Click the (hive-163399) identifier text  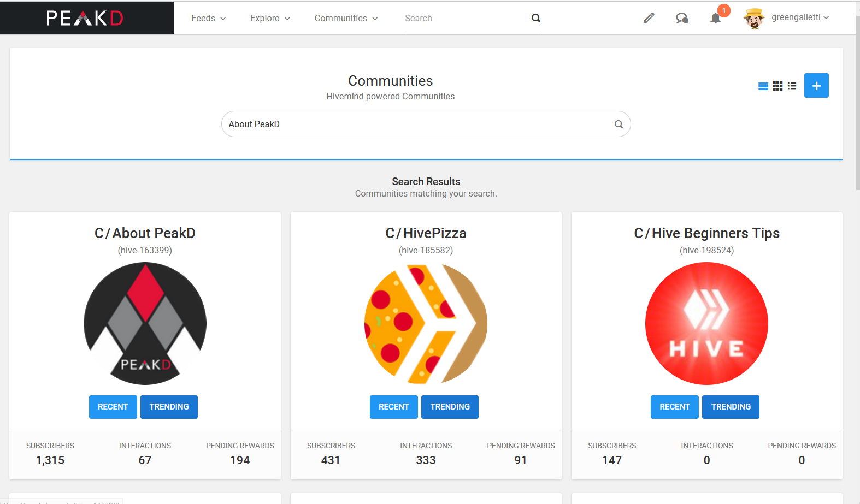[x=145, y=250]
